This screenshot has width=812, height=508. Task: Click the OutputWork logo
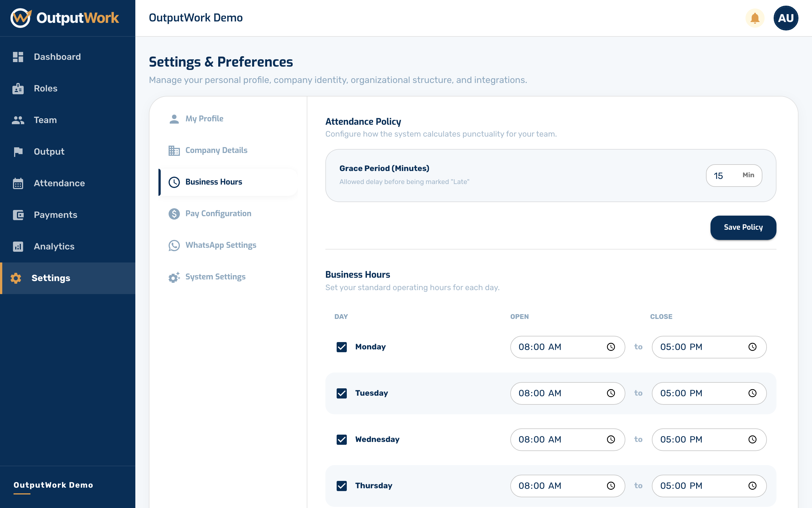point(65,18)
